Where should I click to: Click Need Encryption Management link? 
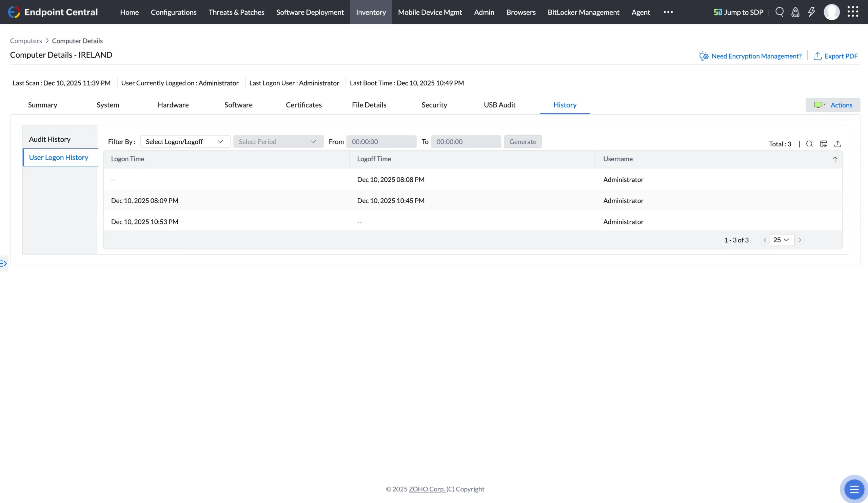756,56
